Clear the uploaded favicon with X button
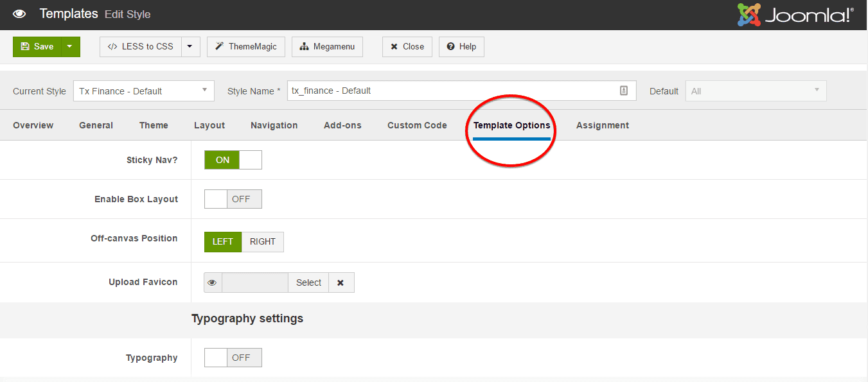This screenshot has width=868, height=382. point(341,282)
